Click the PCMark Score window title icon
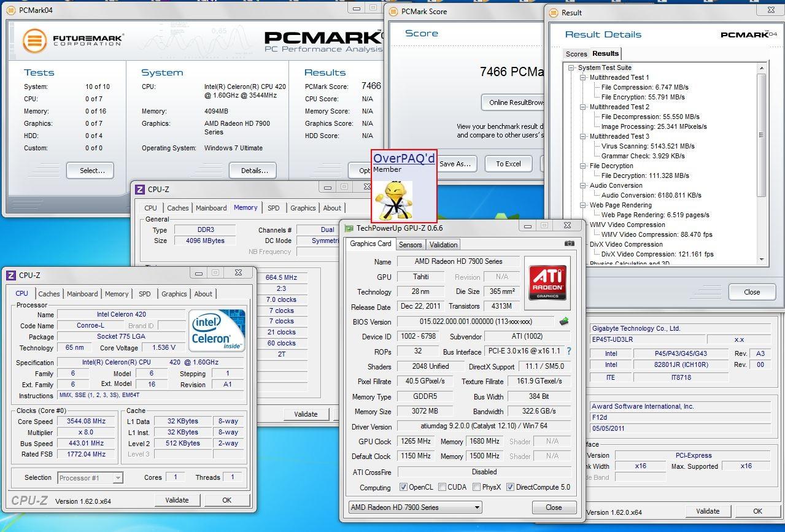 [x=393, y=12]
